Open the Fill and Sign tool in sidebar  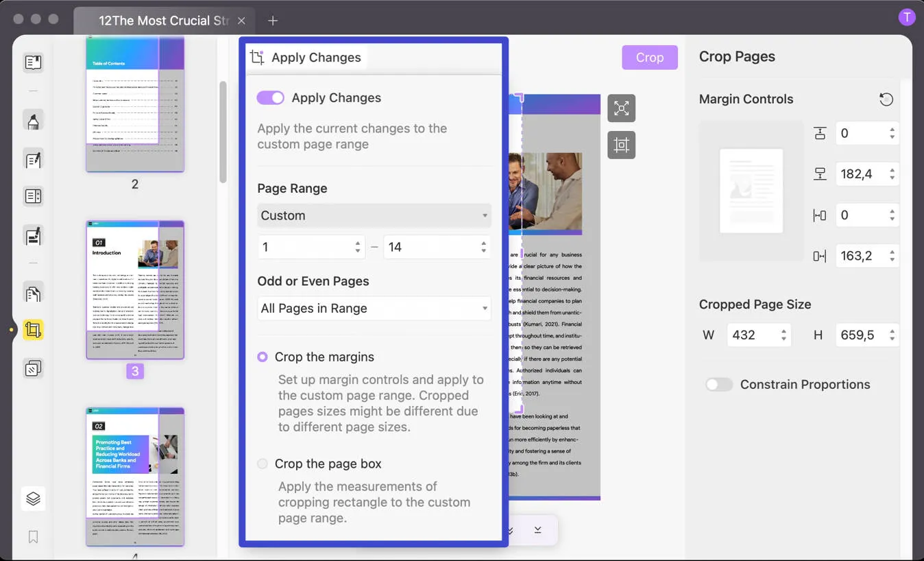click(33, 237)
